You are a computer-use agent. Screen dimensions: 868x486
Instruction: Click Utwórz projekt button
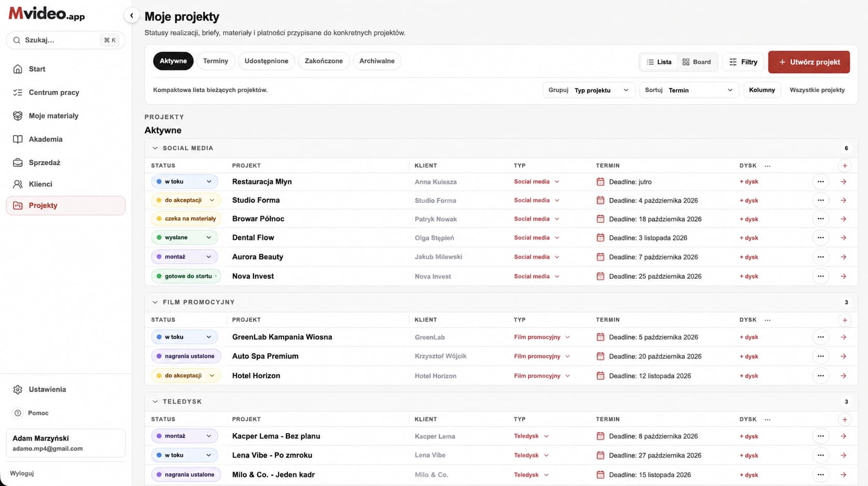tap(809, 62)
